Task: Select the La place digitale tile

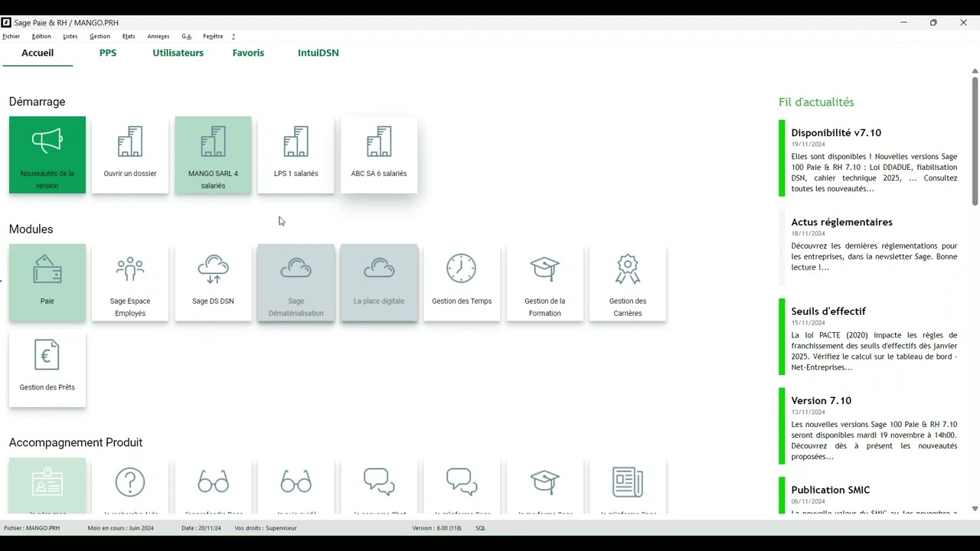Action: [379, 282]
